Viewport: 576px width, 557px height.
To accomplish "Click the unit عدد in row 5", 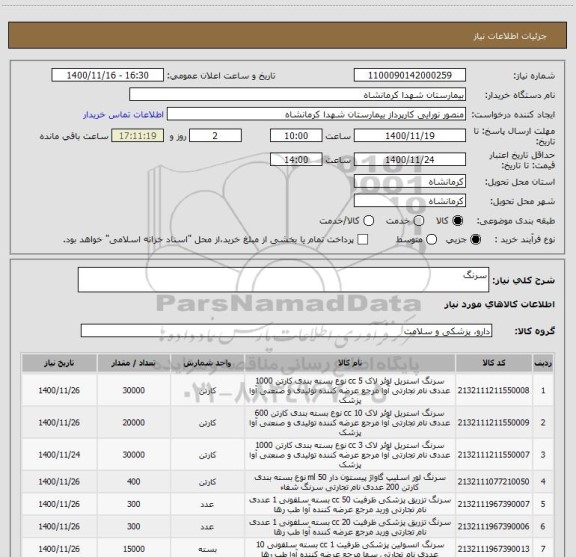I will click(x=207, y=504).
